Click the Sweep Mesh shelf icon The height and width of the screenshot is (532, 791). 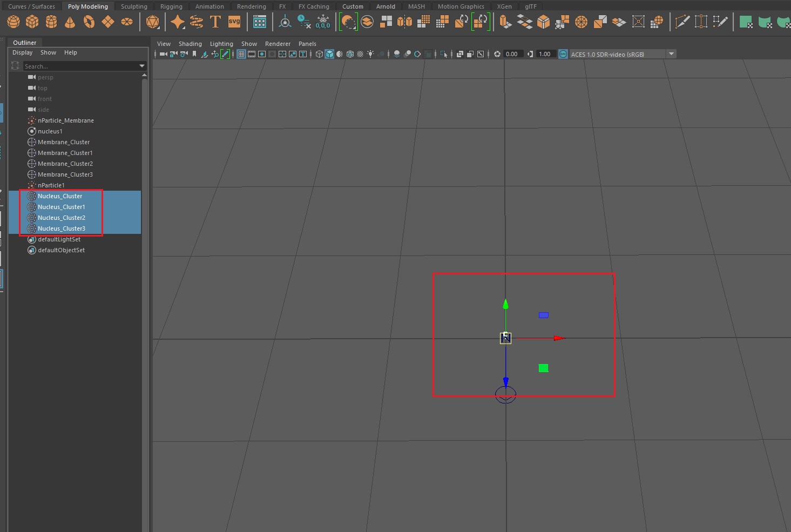tap(197, 22)
